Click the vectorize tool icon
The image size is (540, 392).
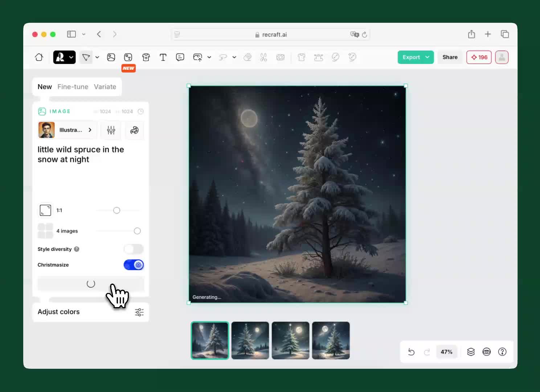click(319, 57)
